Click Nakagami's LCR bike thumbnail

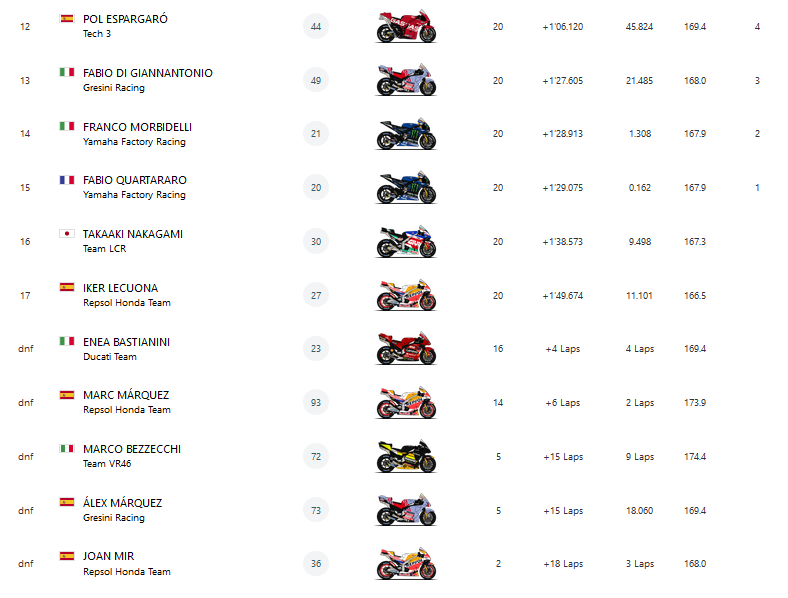[x=406, y=242]
